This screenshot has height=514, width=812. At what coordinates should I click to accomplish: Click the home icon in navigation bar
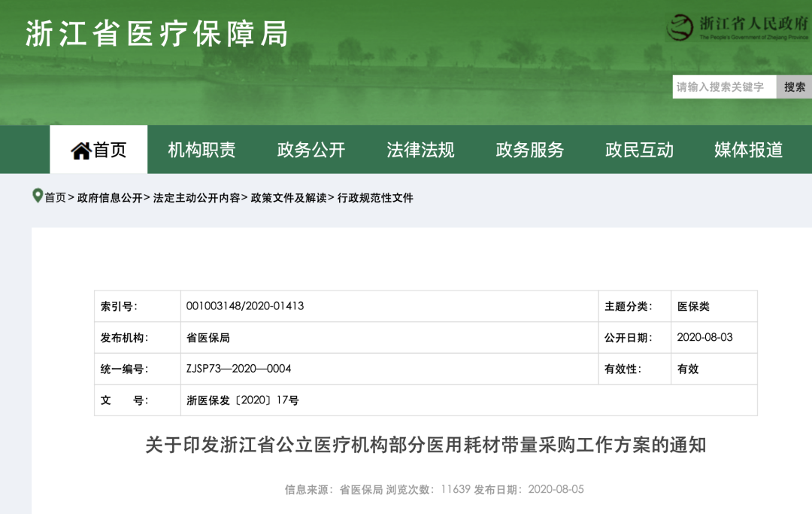click(80, 151)
